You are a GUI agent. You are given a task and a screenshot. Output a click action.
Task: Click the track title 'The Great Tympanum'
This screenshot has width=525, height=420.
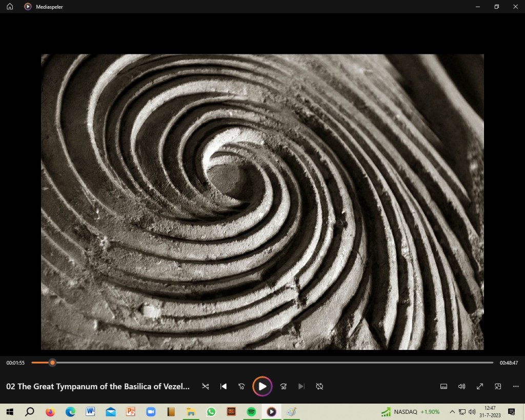pyautogui.click(x=98, y=387)
